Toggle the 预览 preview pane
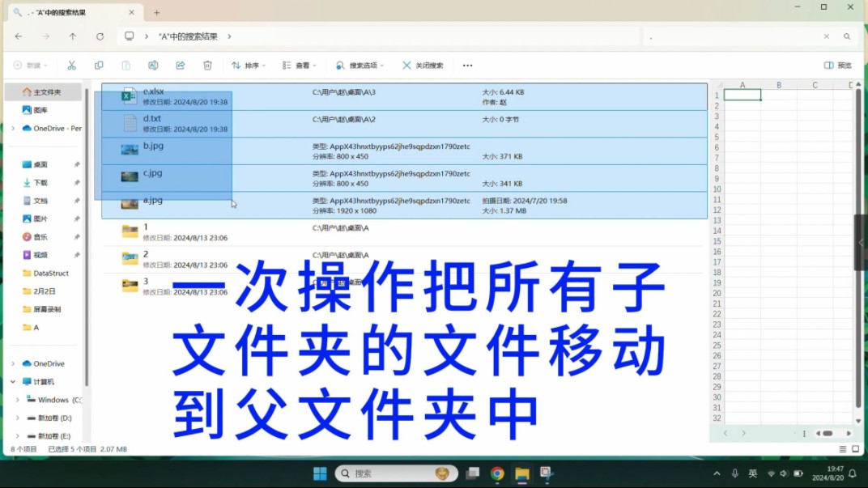This screenshot has height=488, width=868. [x=837, y=65]
